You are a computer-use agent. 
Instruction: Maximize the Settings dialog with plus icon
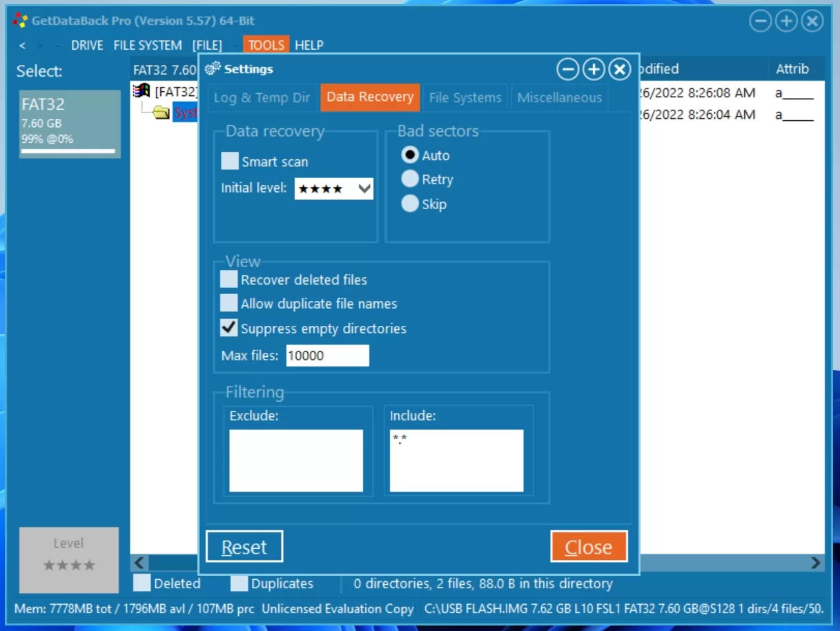point(594,69)
